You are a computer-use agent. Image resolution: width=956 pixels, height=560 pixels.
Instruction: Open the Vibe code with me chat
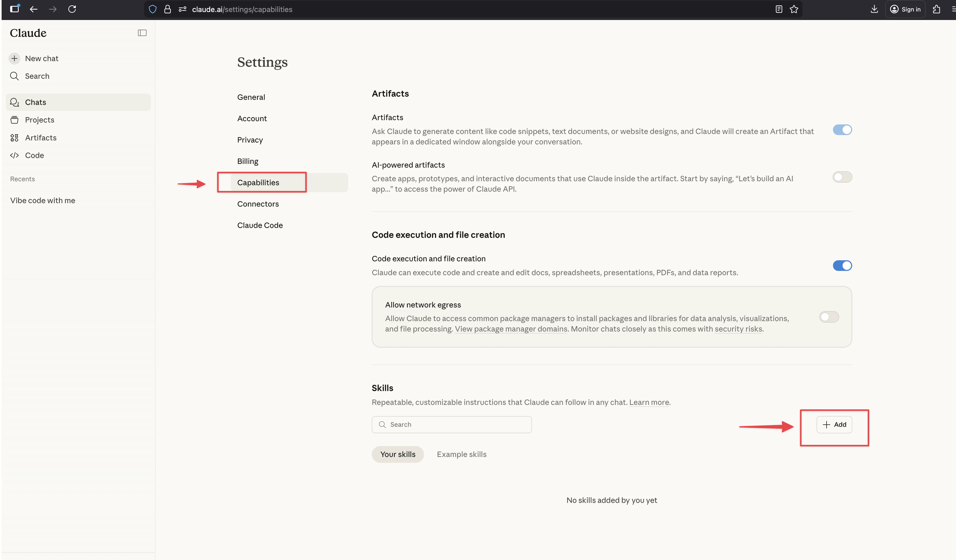click(42, 200)
